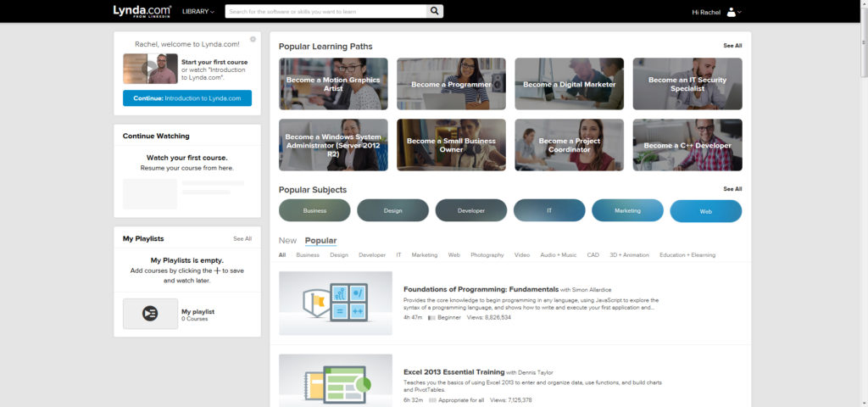Click See All for Popular Learning Paths
The width and height of the screenshot is (868, 407).
click(x=732, y=46)
